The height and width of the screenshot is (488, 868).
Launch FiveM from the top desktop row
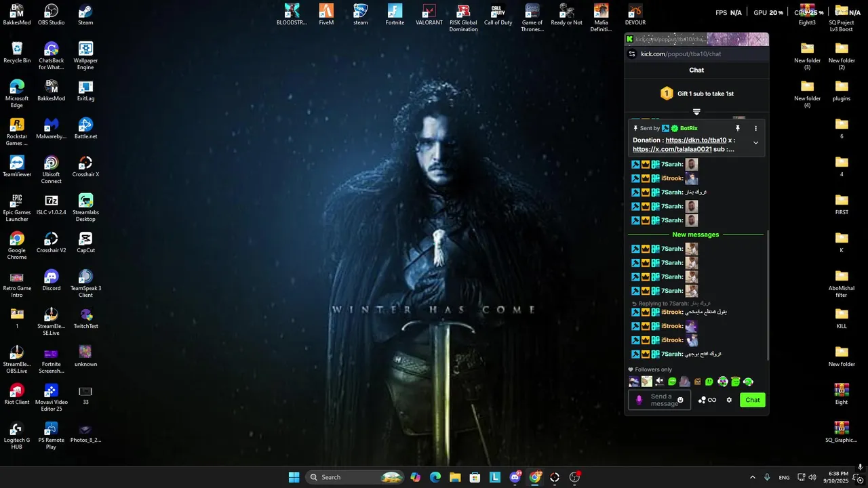326,14
